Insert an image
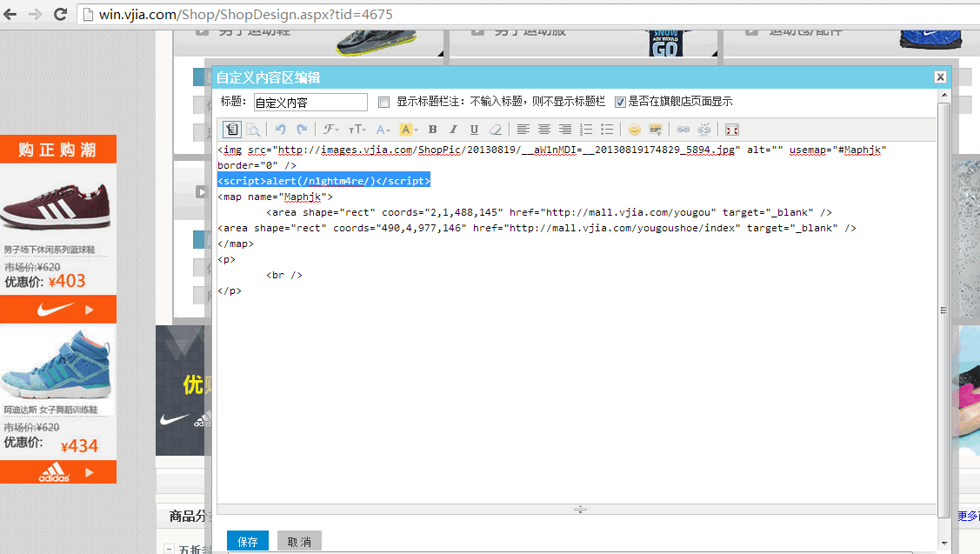Image resolution: width=980 pixels, height=554 pixels. coord(656,130)
